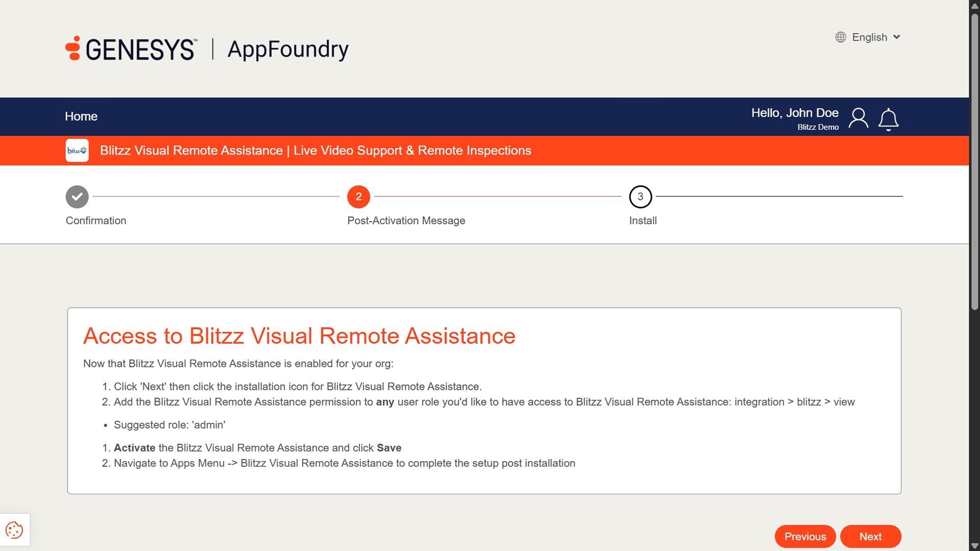
Task: Click the language dropdown chevron arrow
Action: click(x=897, y=37)
